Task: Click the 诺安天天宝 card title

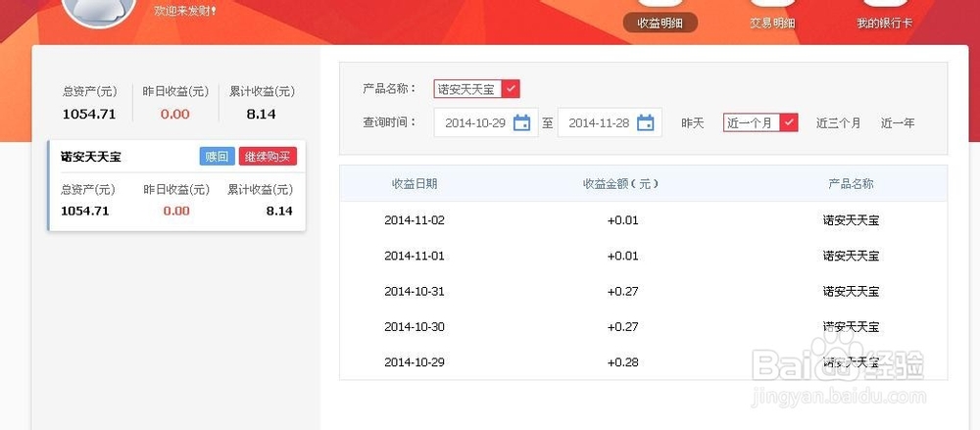Action: tap(90, 157)
